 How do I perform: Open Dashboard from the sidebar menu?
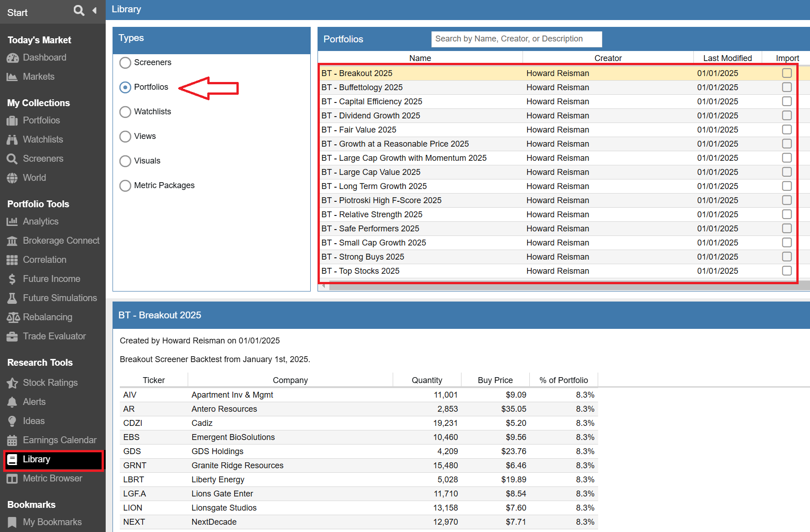pos(45,58)
